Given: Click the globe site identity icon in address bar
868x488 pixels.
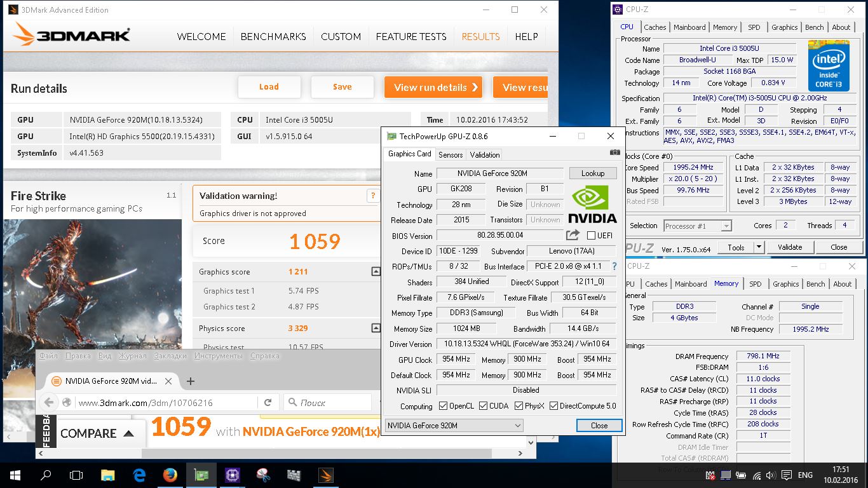Looking at the screenshot, I should 67,402.
